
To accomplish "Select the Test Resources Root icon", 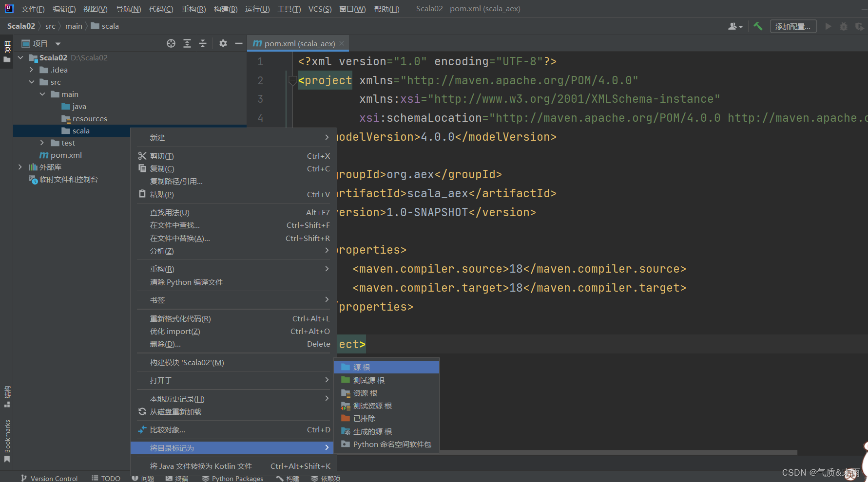I will [x=346, y=406].
